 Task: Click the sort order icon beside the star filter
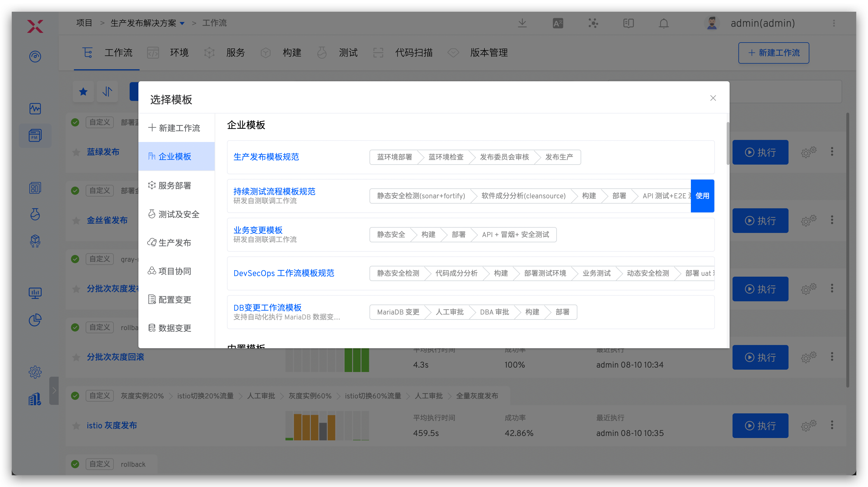(107, 91)
